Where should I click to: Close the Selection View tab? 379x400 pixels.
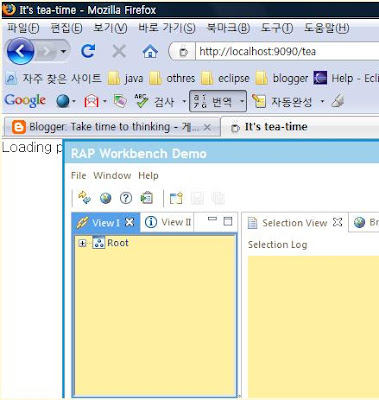[x=338, y=222]
